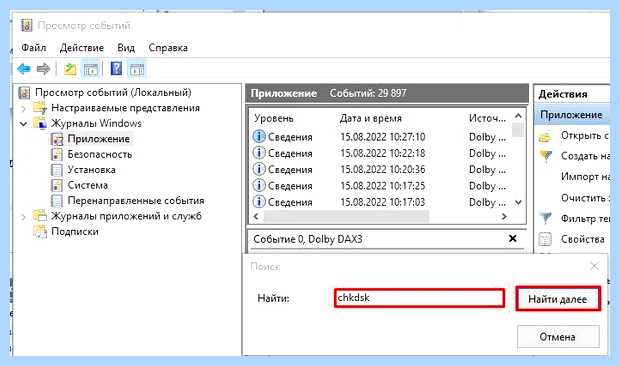Click the Открыть folder icon in Действия
Image resolution: width=620 pixels, height=366 pixels.
pos(545,137)
